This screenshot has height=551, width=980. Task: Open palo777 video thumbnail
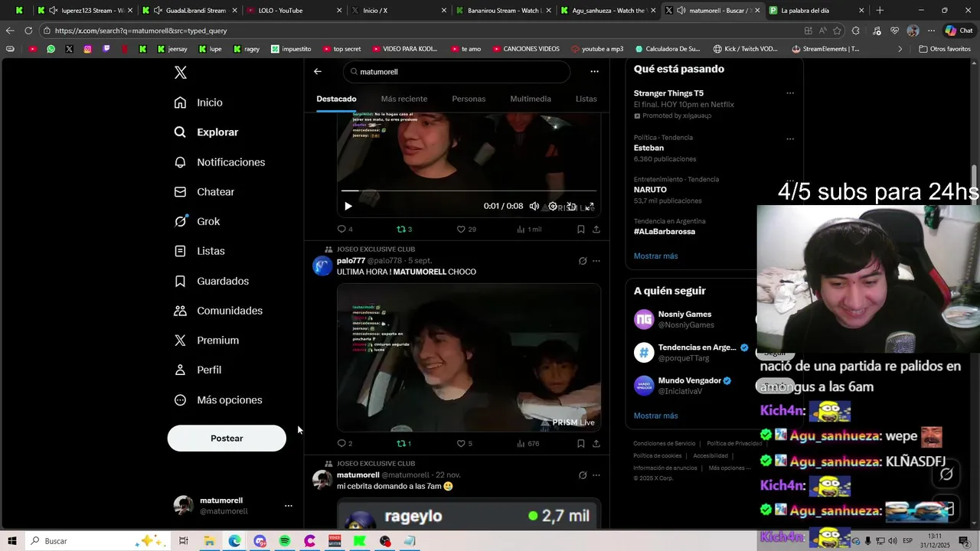(469, 357)
